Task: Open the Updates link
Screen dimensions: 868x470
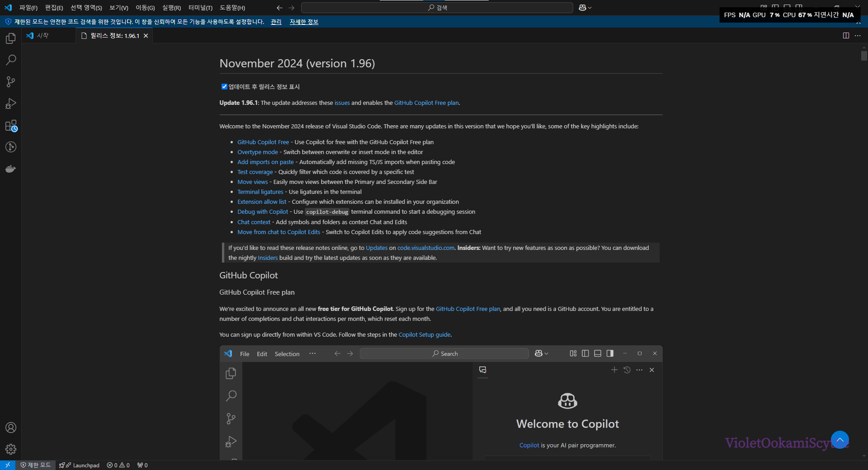Action: pyautogui.click(x=377, y=248)
